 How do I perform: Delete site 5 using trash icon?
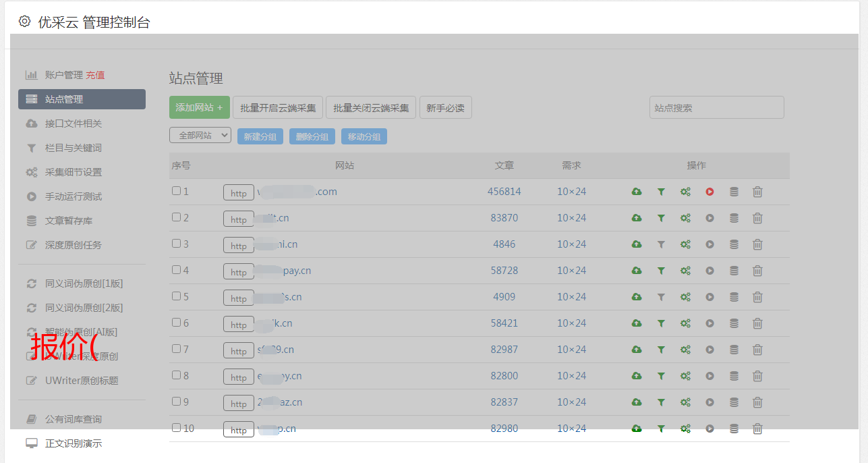[x=757, y=298]
